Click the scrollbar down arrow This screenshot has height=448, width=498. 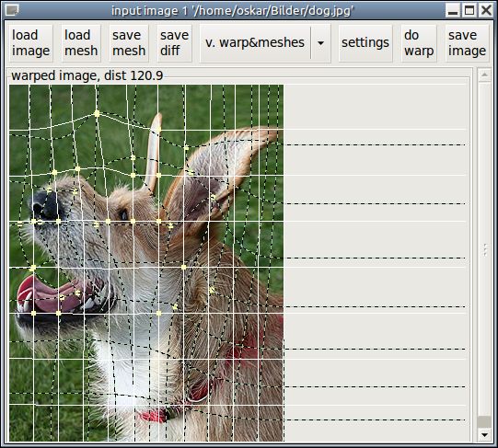pyautogui.click(x=484, y=434)
